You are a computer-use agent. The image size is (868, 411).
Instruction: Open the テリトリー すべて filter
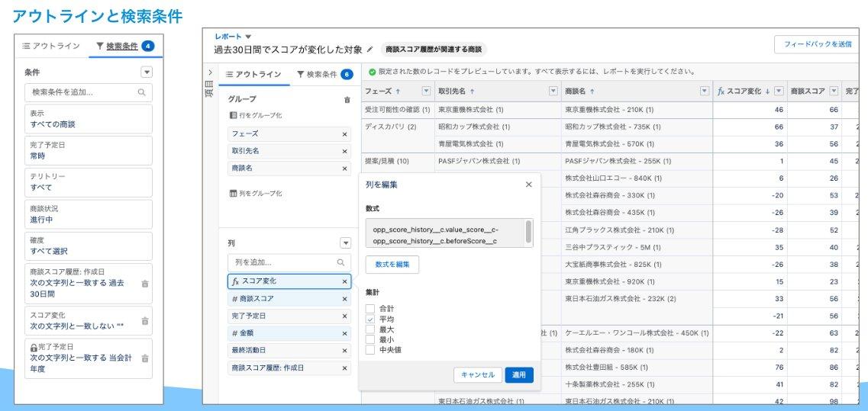pyautogui.click(x=89, y=182)
